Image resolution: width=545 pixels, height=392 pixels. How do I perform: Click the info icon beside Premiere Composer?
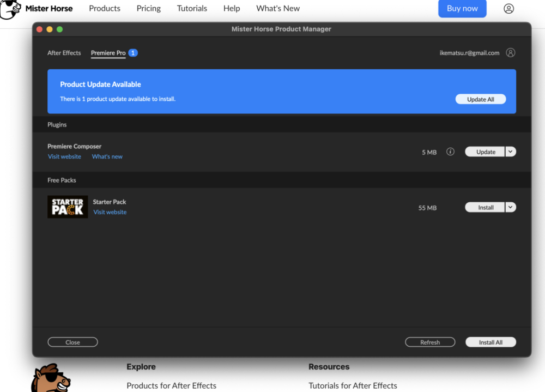450,152
